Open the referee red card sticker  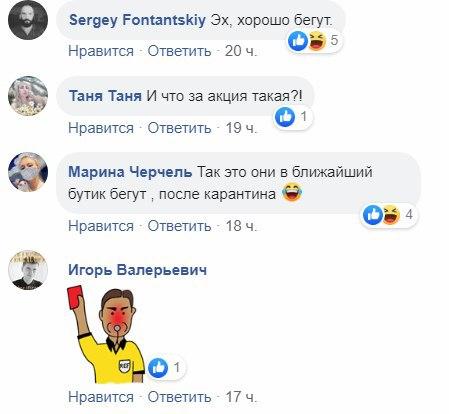click(x=106, y=334)
